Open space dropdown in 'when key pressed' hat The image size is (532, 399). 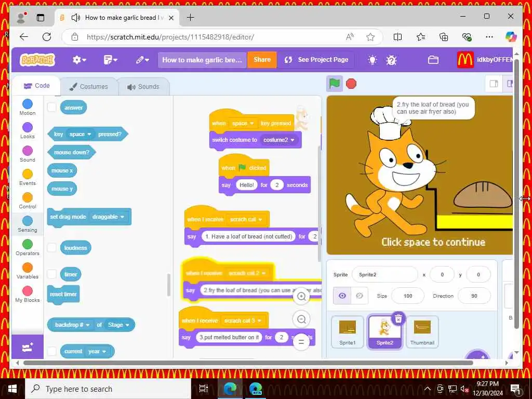[243, 124]
